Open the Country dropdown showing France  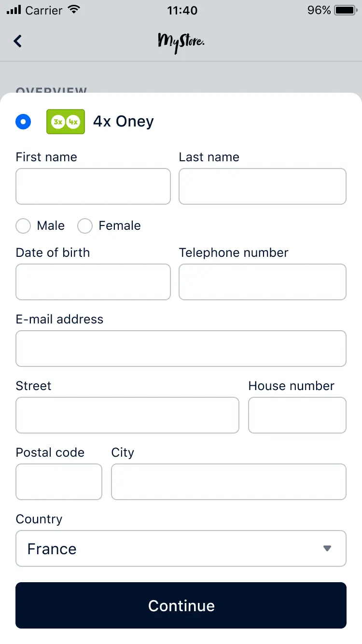[x=181, y=548]
